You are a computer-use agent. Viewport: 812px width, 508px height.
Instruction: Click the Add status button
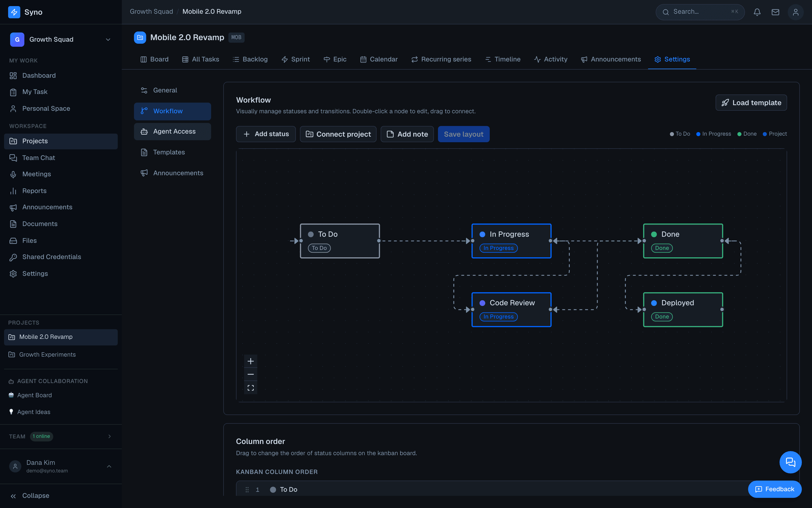point(266,134)
